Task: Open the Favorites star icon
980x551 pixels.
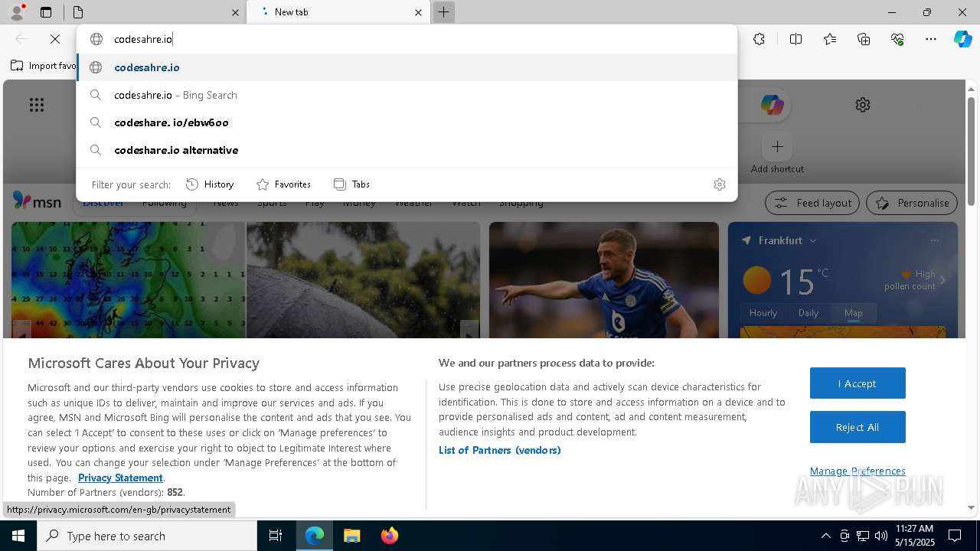Action: tap(830, 39)
